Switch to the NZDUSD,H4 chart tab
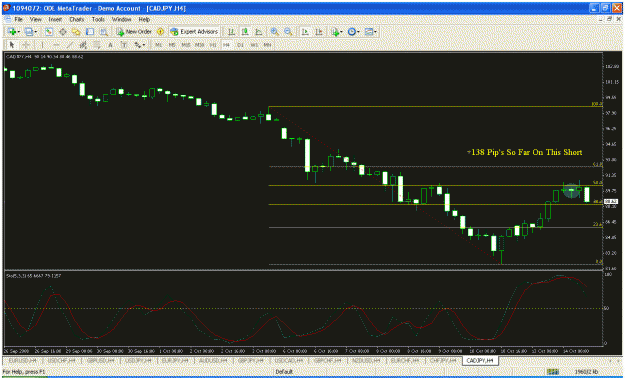625x378 pixels. coord(366,360)
